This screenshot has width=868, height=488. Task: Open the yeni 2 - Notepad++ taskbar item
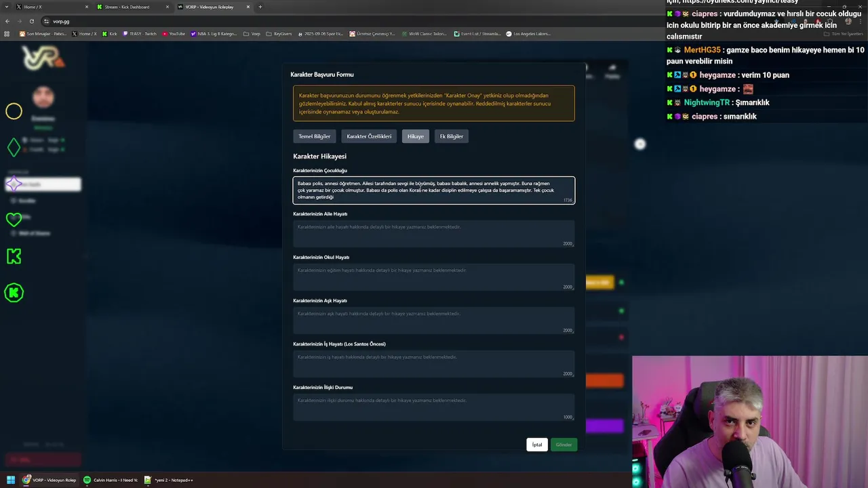point(170,480)
